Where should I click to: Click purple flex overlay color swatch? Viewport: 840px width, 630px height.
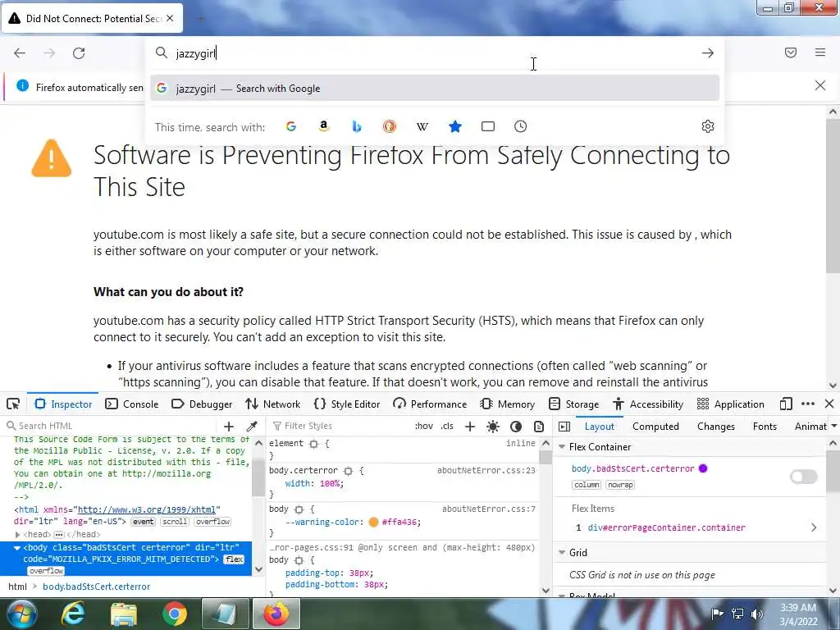pos(703,468)
